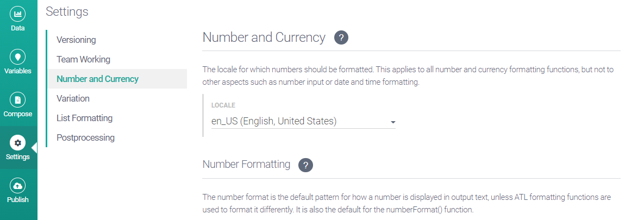The width and height of the screenshot is (644, 220).
Task: Click the Number Formatting section heading
Action: point(246,164)
